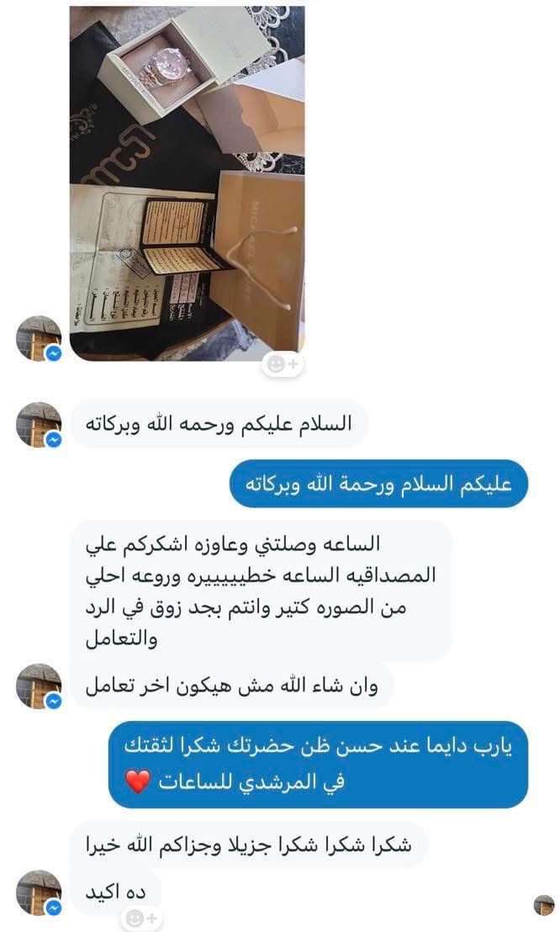Select the long message starting 'الساعه وصلتني'
Image resolution: width=560 pixels, height=932 pixels.
click(261, 590)
